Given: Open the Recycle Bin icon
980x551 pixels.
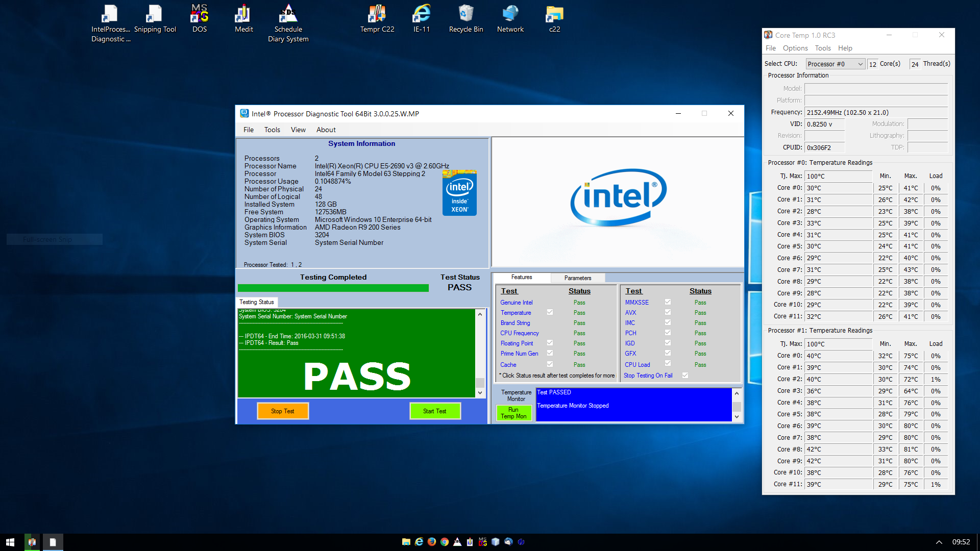Looking at the screenshot, I should coord(465,19).
